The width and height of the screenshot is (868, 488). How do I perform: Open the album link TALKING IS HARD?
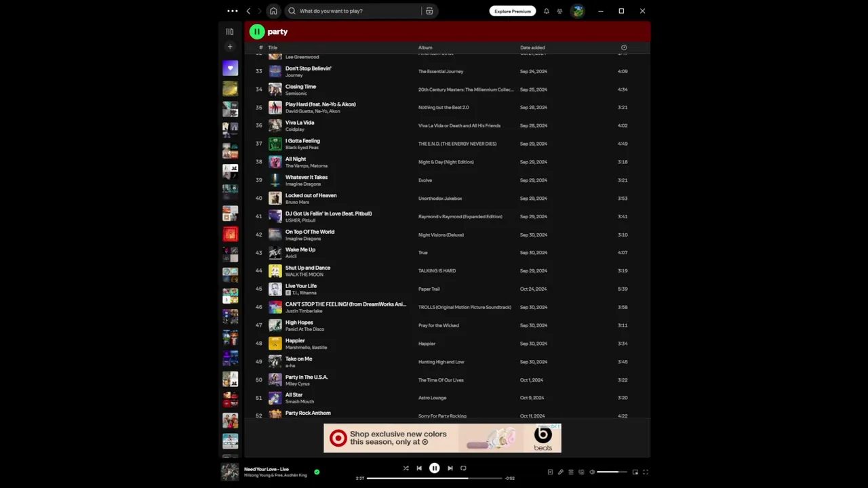pyautogui.click(x=437, y=270)
